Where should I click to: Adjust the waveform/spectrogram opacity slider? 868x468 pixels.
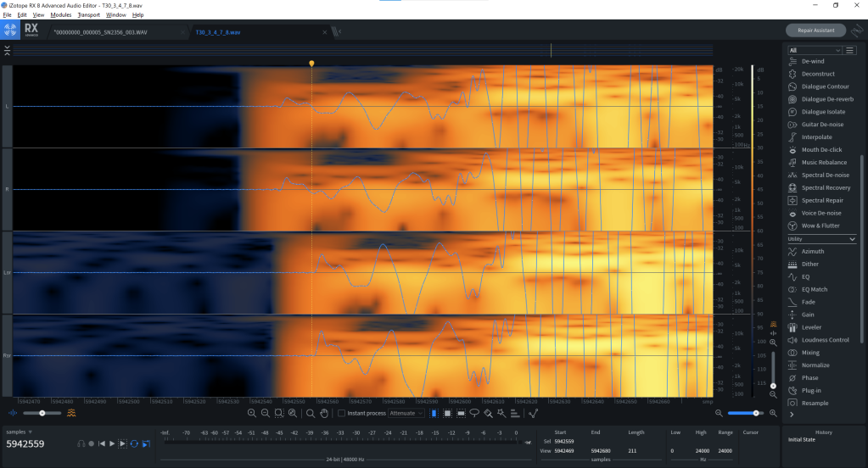[x=42, y=413]
